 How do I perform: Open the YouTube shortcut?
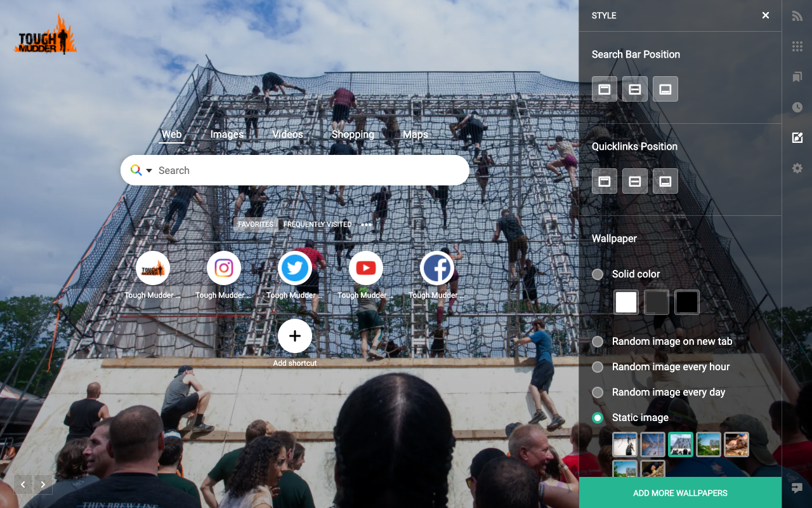(366, 268)
